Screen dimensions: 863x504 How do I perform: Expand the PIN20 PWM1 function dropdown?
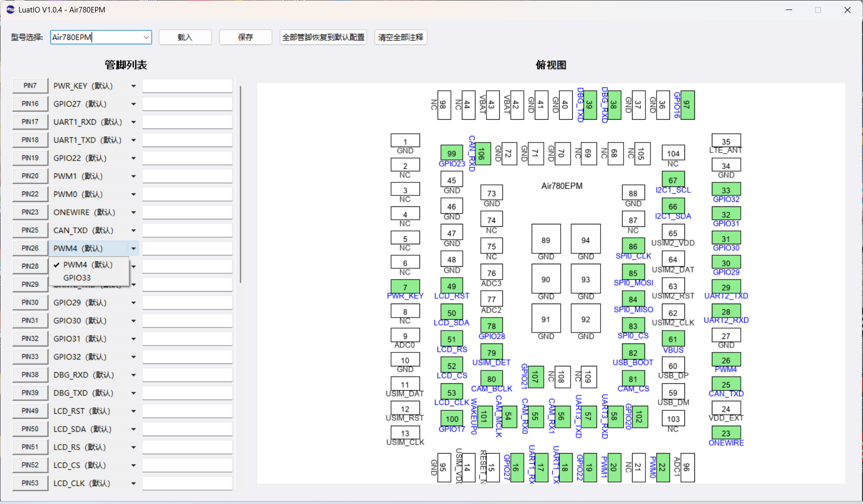(x=133, y=176)
